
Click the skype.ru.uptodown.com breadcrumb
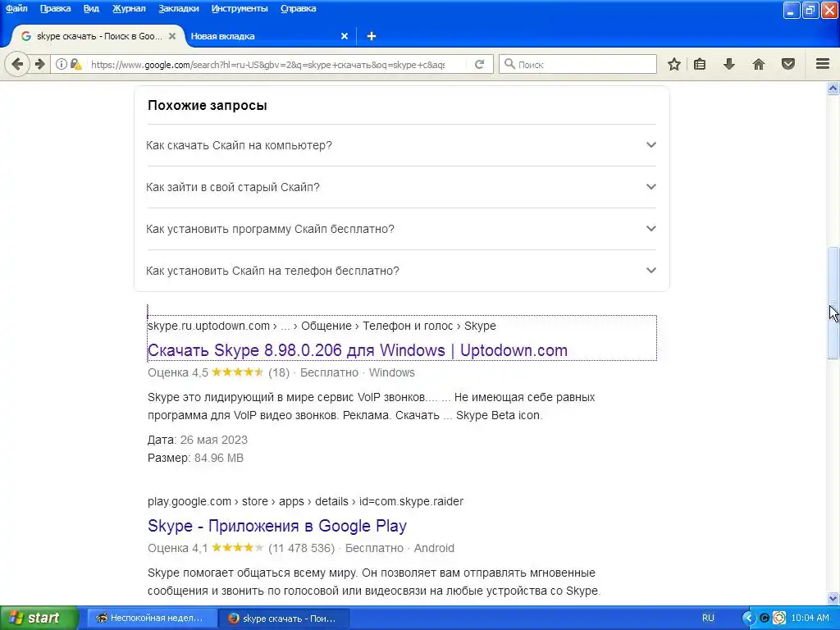tap(322, 326)
